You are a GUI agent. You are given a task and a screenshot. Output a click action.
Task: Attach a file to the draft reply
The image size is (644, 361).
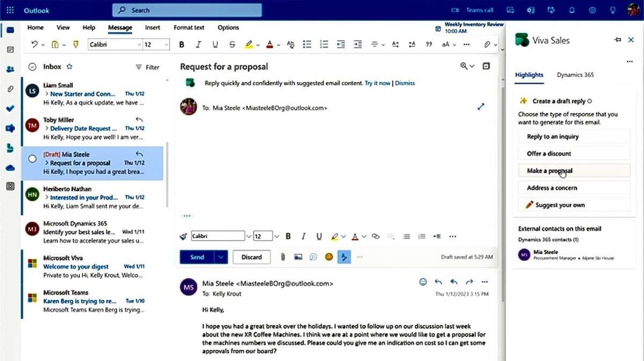283,257
